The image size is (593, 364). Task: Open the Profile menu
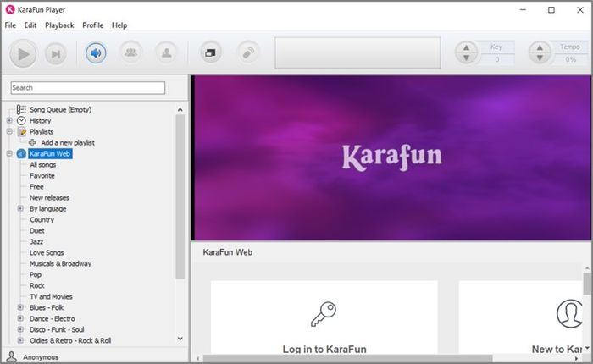click(92, 25)
